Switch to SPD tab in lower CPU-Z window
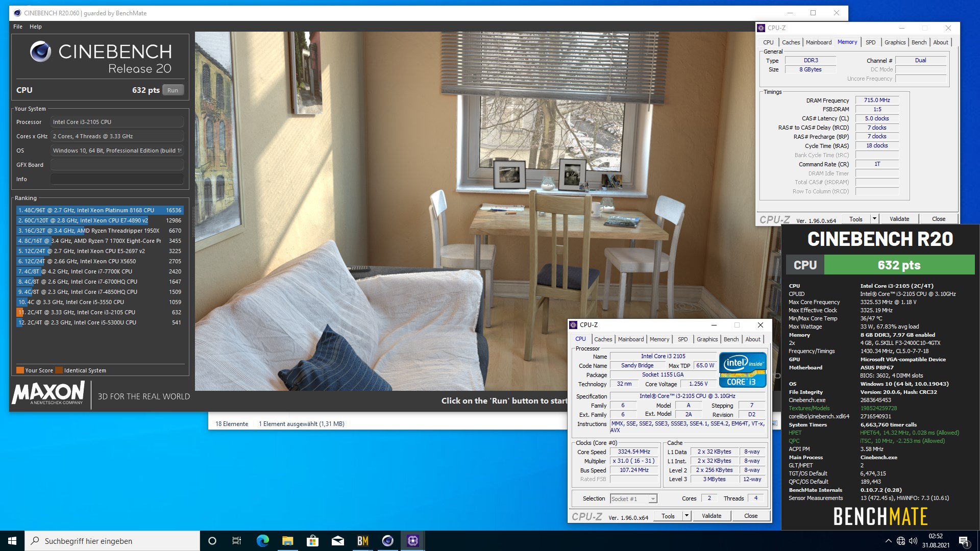Screen dimensions: 980x551 pos(683,339)
